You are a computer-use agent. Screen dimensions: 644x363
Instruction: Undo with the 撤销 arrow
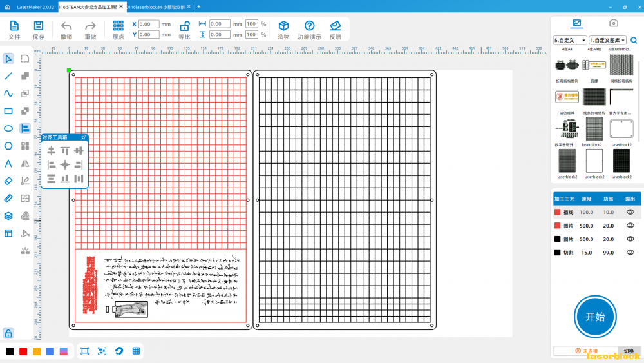coord(66,26)
